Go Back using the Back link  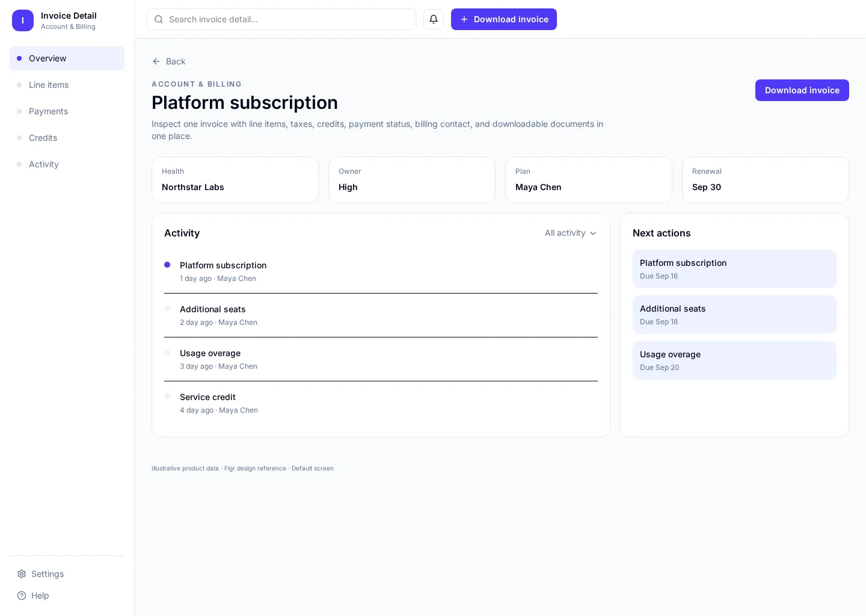point(169,61)
